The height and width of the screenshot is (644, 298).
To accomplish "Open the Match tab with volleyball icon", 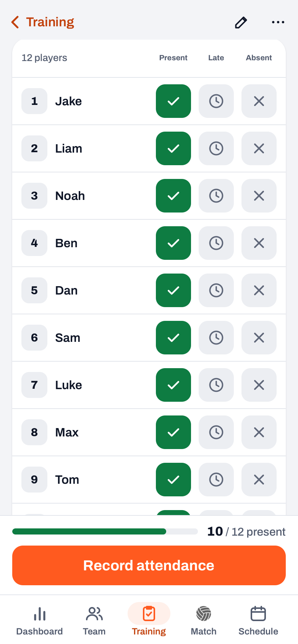I will (x=204, y=620).
